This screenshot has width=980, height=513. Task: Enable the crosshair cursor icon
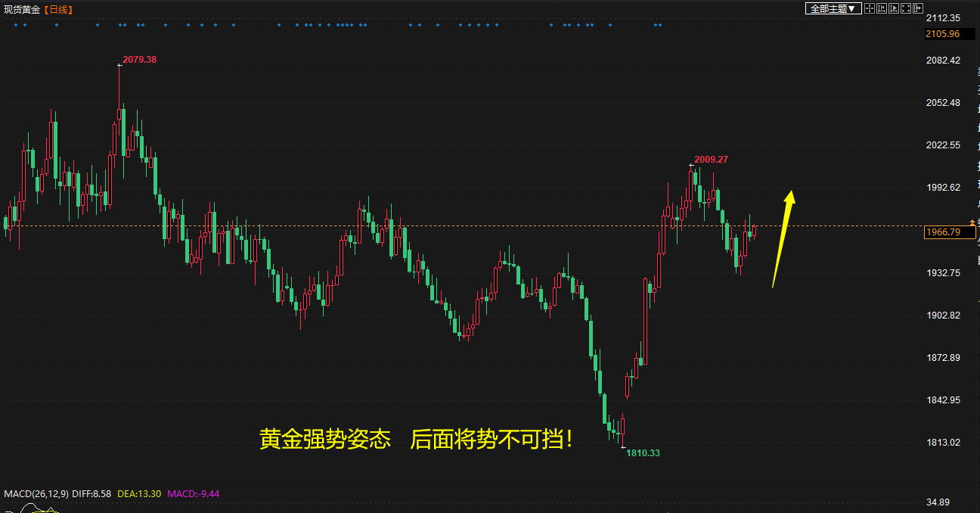(x=870, y=8)
